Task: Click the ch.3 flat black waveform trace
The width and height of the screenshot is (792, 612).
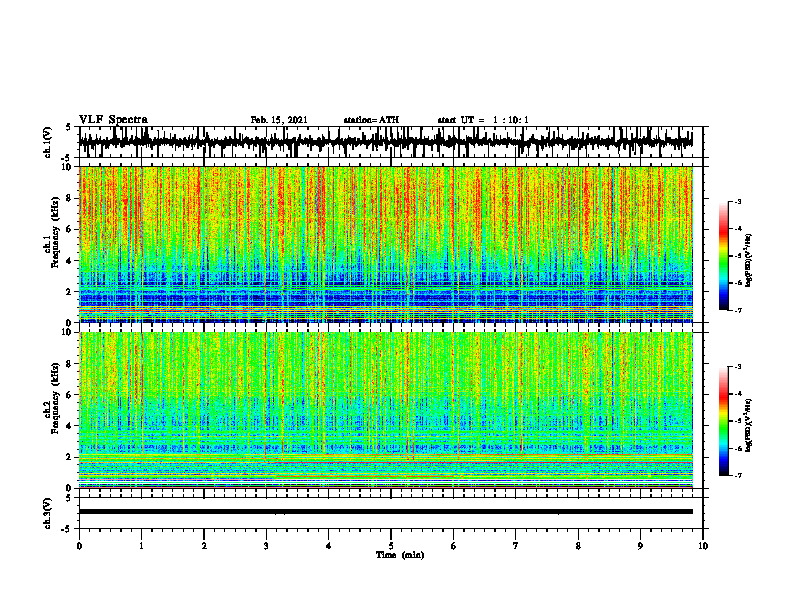Action: click(386, 512)
